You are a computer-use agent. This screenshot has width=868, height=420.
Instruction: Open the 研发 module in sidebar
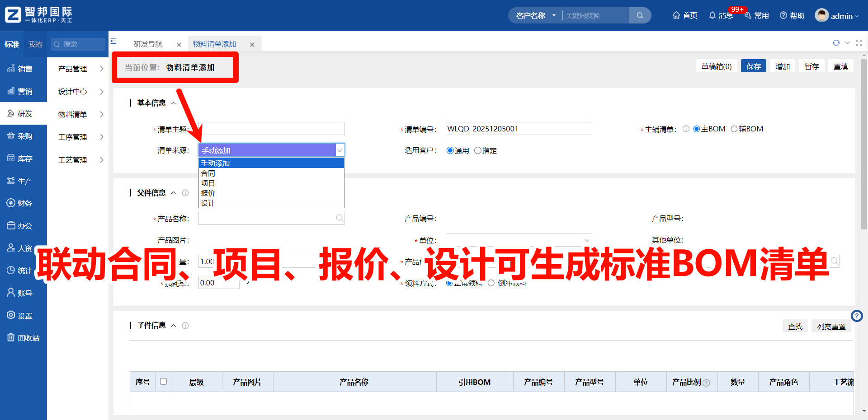24,113
